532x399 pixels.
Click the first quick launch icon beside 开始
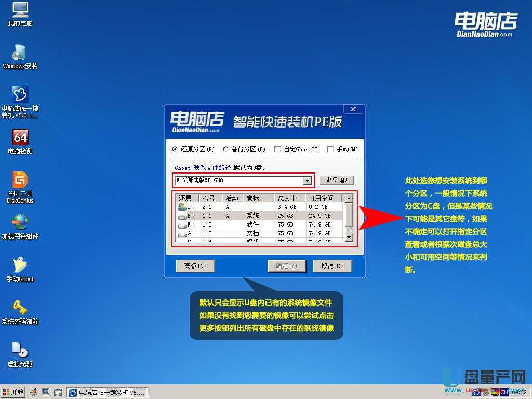[x=33, y=393]
